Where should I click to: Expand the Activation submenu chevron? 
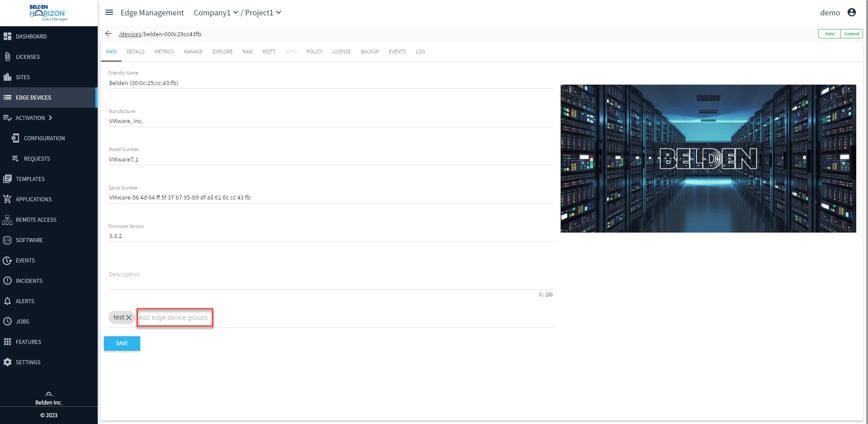point(51,118)
